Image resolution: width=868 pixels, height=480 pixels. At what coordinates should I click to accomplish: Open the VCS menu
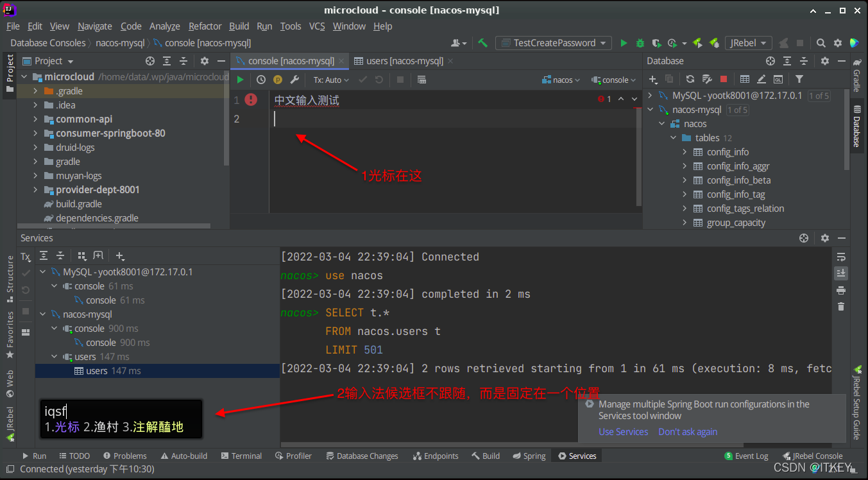[x=317, y=26]
